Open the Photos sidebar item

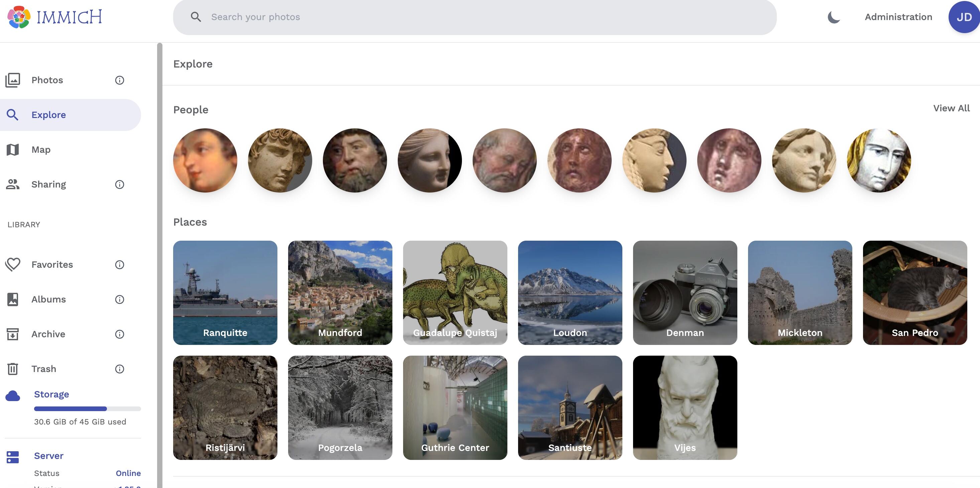[x=71, y=80]
